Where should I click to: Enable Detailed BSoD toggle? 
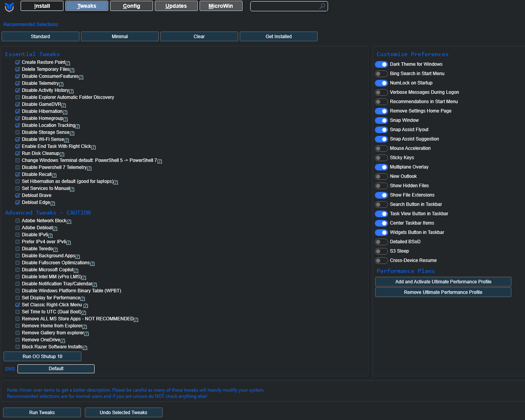(381, 242)
